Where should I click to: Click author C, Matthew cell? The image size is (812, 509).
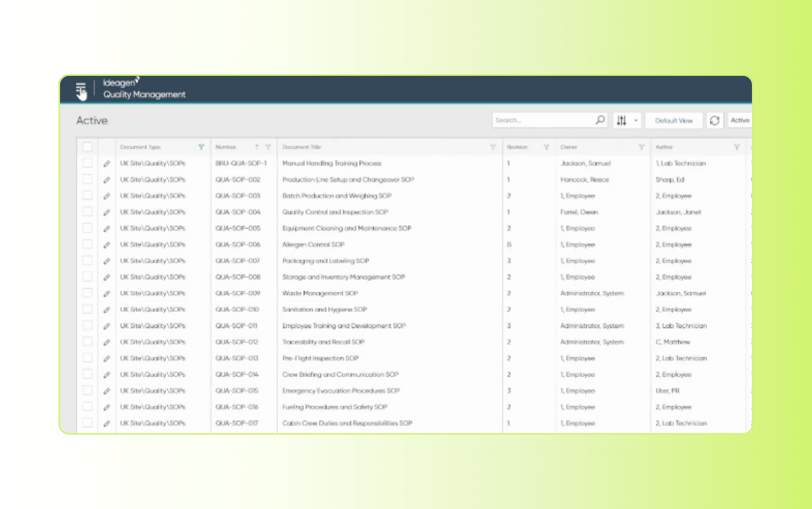pos(673,342)
